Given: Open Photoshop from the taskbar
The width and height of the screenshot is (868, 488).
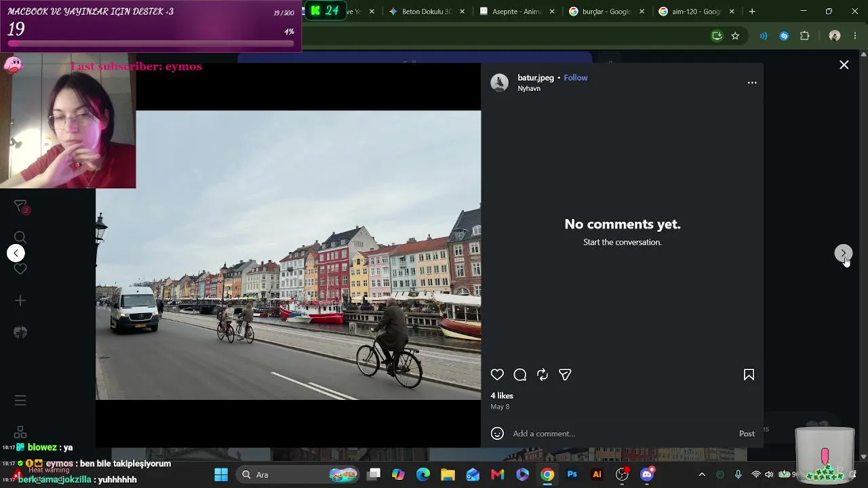Looking at the screenshot, I should [x=572, y=474].
